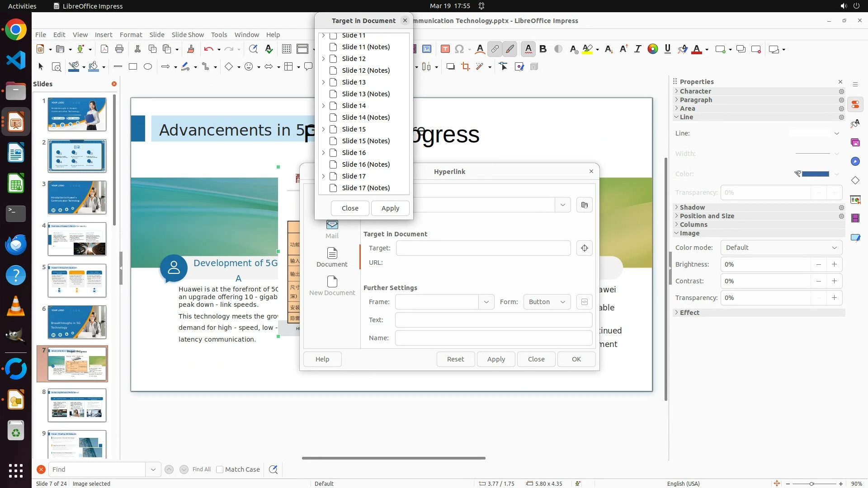This screenshot has width=868, height=488.
Task: Select the Ellipse shape tool
Action: [x=148, y=67]
